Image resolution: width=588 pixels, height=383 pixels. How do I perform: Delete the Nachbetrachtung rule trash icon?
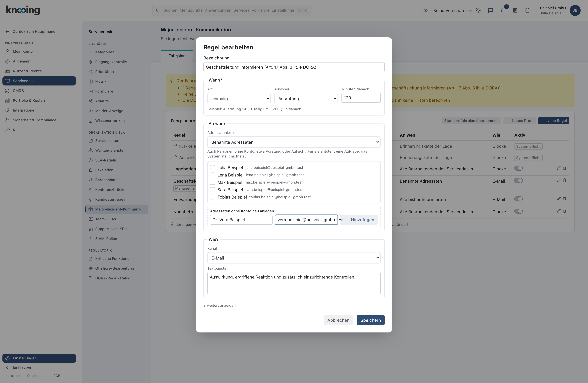pos(565,211)
